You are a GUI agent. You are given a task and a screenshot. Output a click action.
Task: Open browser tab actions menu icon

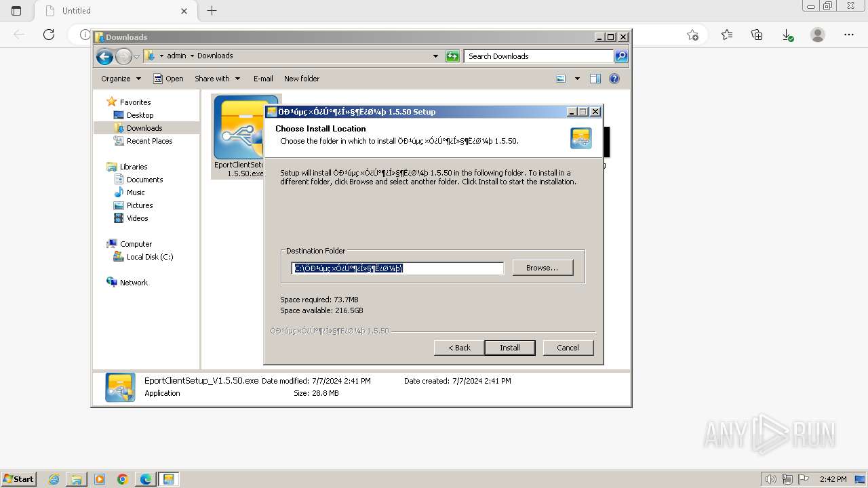tap(16, 11)
